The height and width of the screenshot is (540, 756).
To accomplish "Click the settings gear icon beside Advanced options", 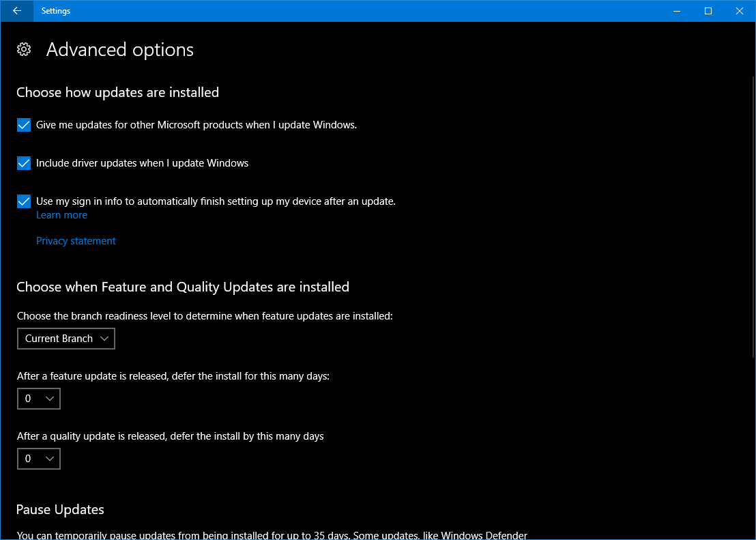I will [24, 49].
